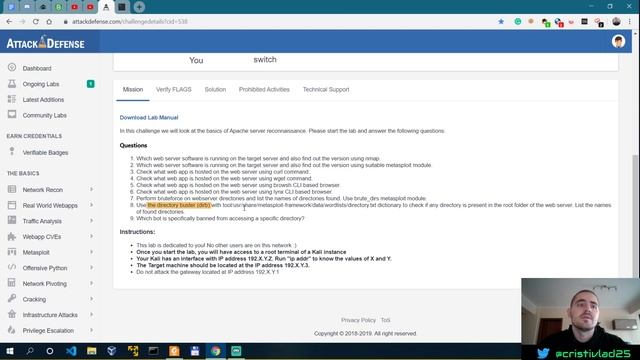Expand the Infrastructure Attacks menu
The image size is (640, 360).
(x=91, y=315)
